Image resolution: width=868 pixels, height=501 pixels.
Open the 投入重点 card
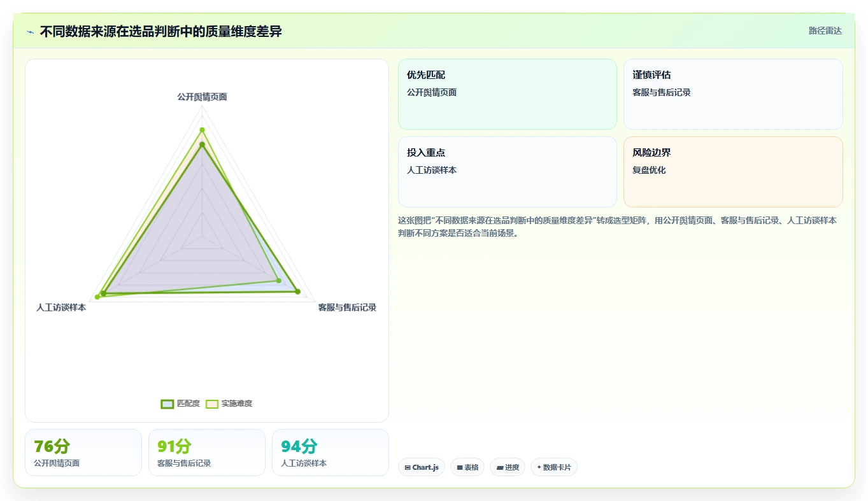[508, 172]
